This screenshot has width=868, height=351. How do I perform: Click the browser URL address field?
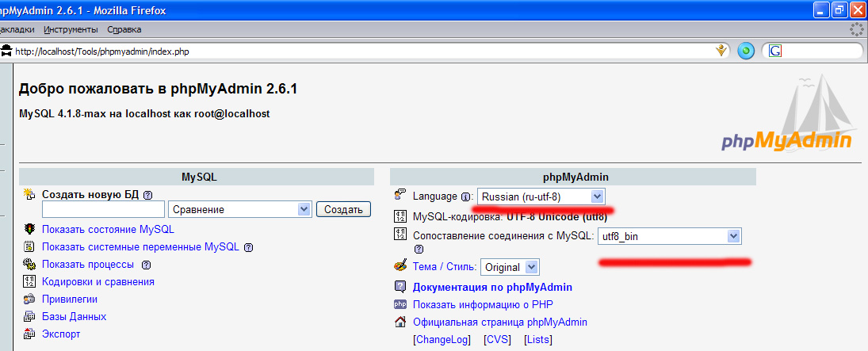(362, 52)
